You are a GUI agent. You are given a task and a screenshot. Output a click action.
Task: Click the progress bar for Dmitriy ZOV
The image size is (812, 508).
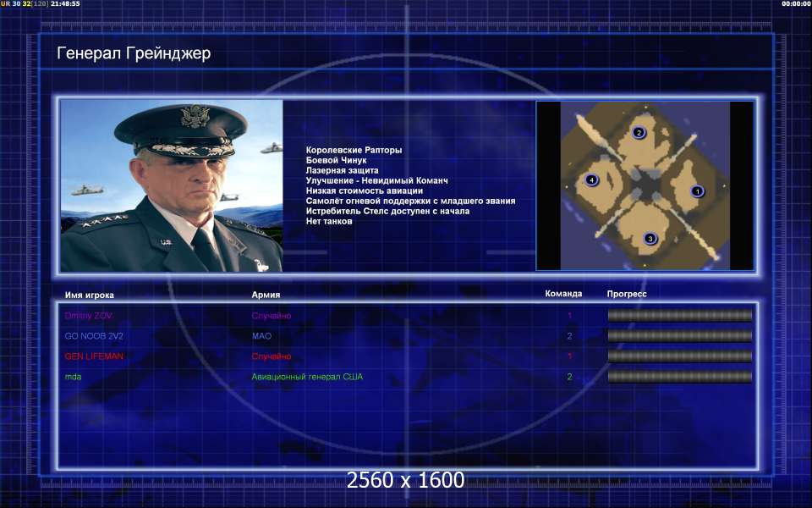[x=679, y=315]
